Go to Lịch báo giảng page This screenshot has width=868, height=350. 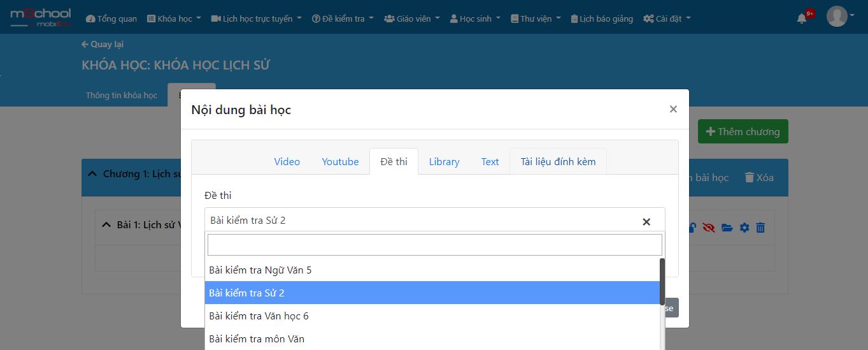[602, 18]
